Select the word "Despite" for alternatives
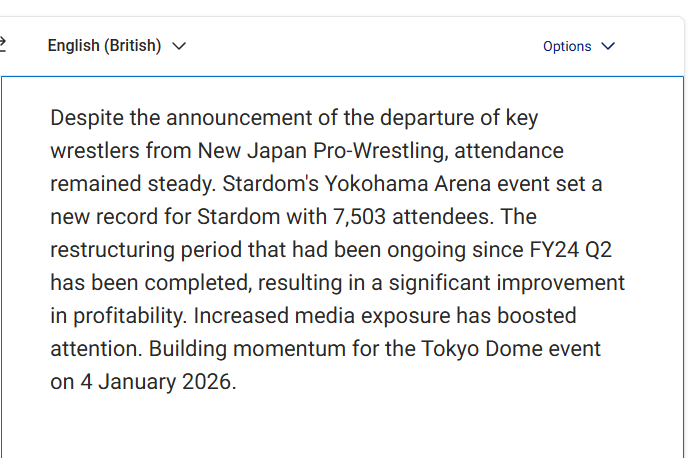 (x=87, y=118)
